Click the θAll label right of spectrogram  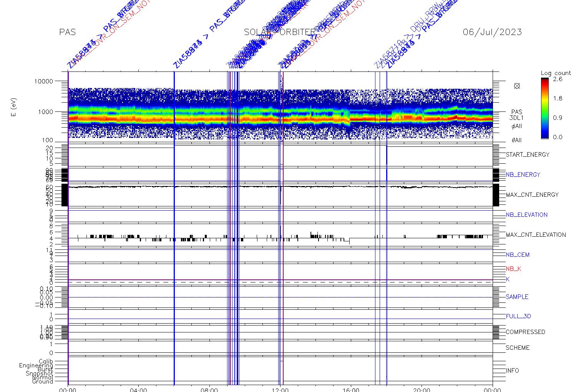coord(516,140)
